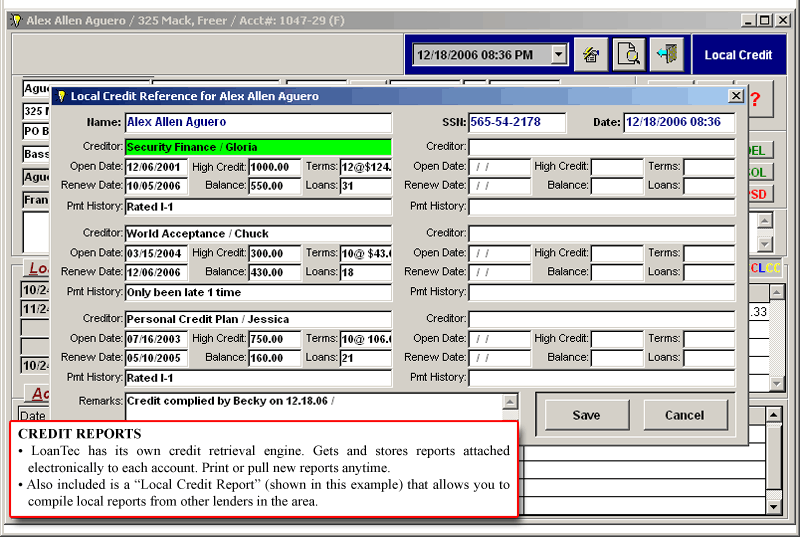Click Renew Date field 05/10/2005

156,358
